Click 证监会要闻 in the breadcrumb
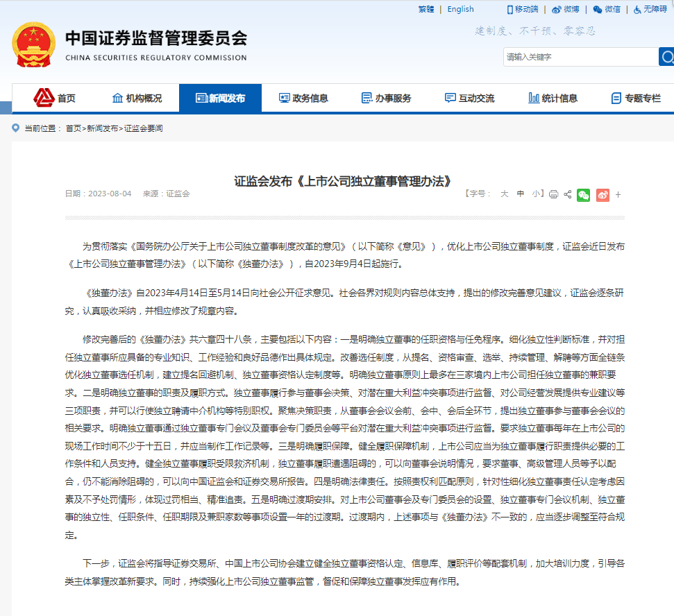 click(x=144, y=129)
